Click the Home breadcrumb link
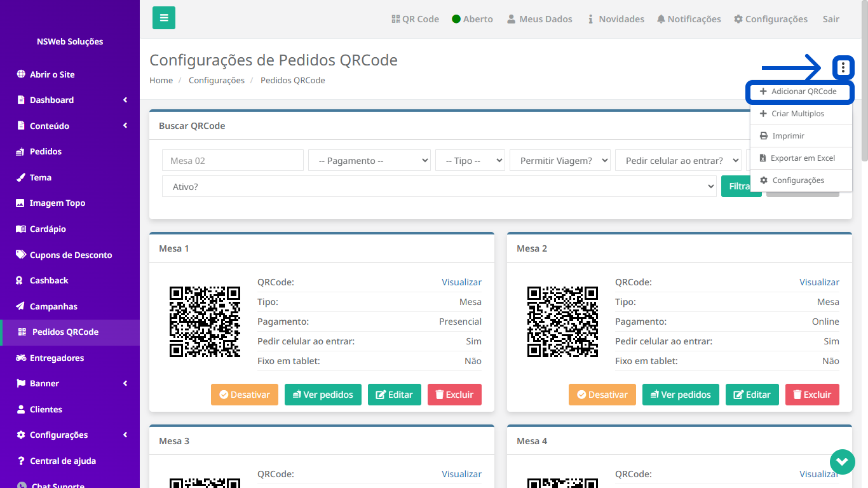 pos(161,80)
